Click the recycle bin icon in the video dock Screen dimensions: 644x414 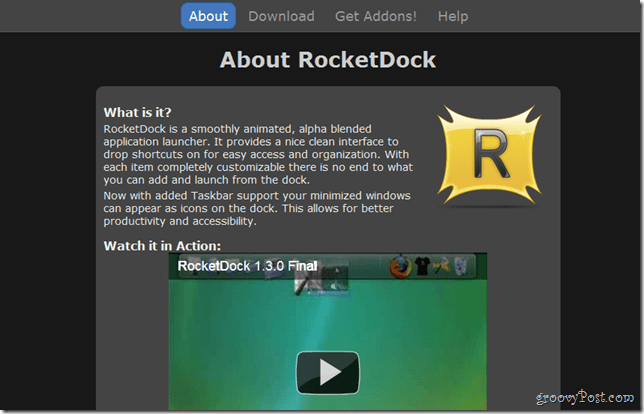(x=460, y=265)
